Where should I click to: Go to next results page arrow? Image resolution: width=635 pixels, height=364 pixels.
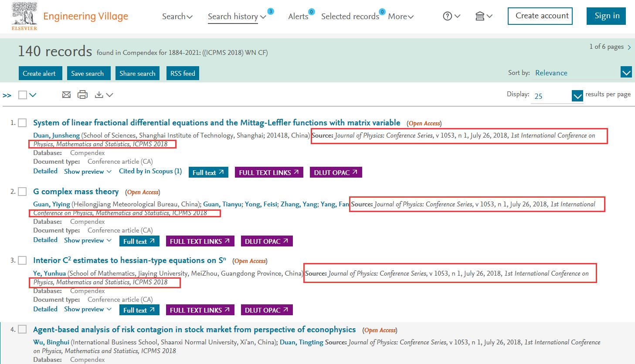629,47
